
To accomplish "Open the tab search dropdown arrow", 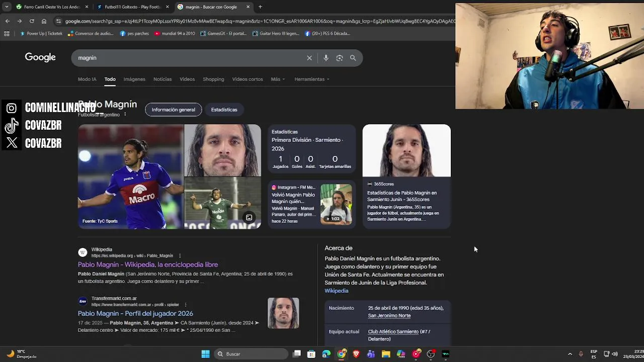I will [x=6, y=7].
